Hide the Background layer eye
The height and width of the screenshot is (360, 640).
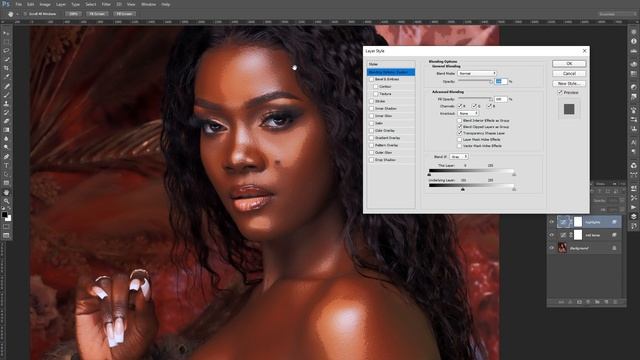click(552, 248)
